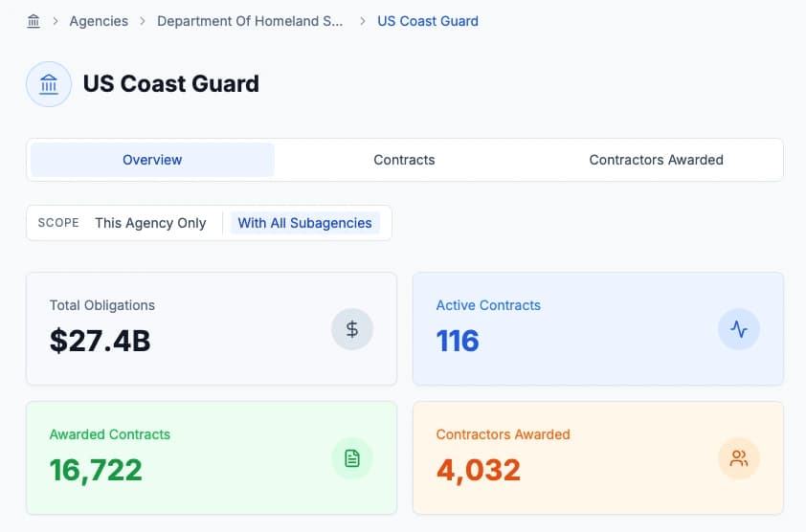The height and width of the screenshot is (532, 806).
Task: Click the activity pulse icon on Active Contracts
Action: [738, 329]
